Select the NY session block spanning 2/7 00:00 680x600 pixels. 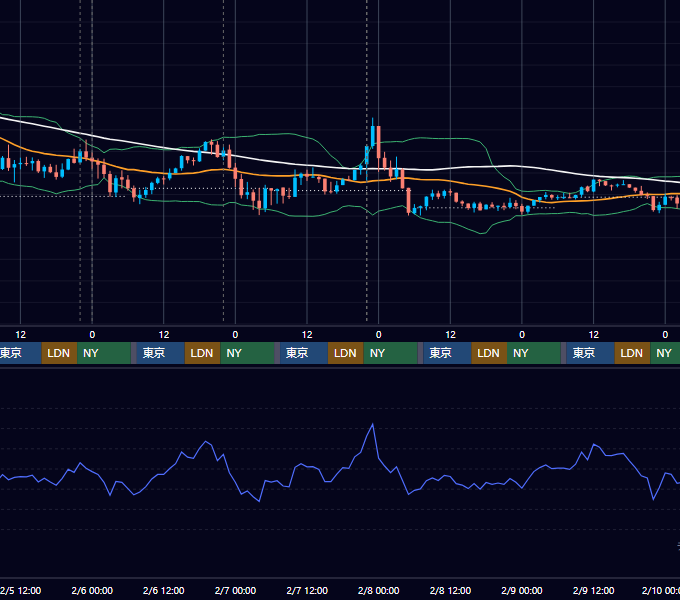coord(247,353)
